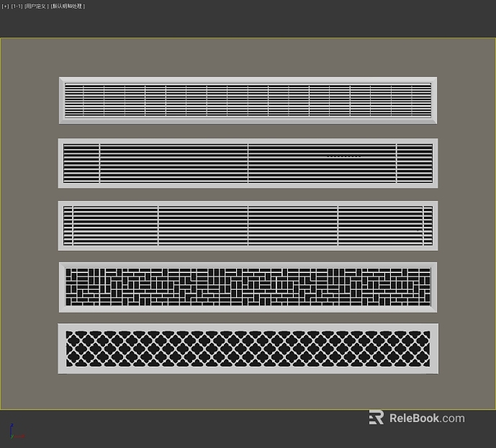
Task: Open the [+] viewport general menu
Action: pos(5,6)
